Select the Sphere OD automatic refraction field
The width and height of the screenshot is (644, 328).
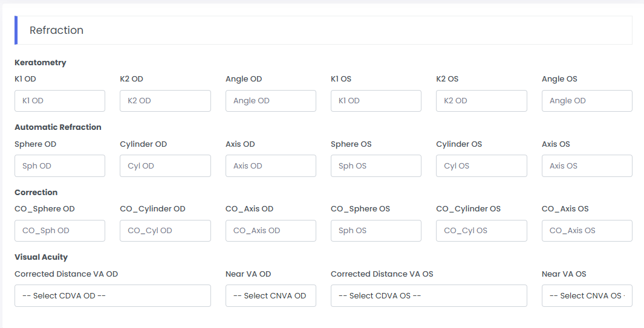point(60,166)
